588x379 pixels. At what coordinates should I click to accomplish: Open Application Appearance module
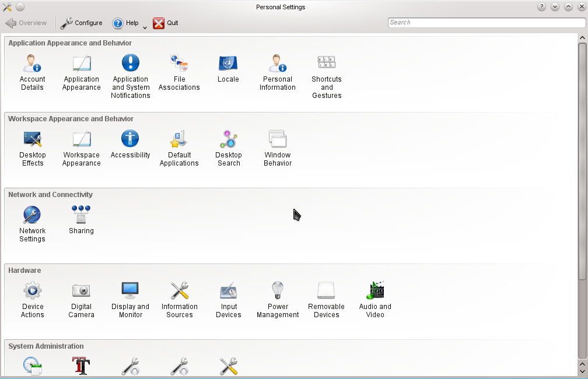coord(82,72)
